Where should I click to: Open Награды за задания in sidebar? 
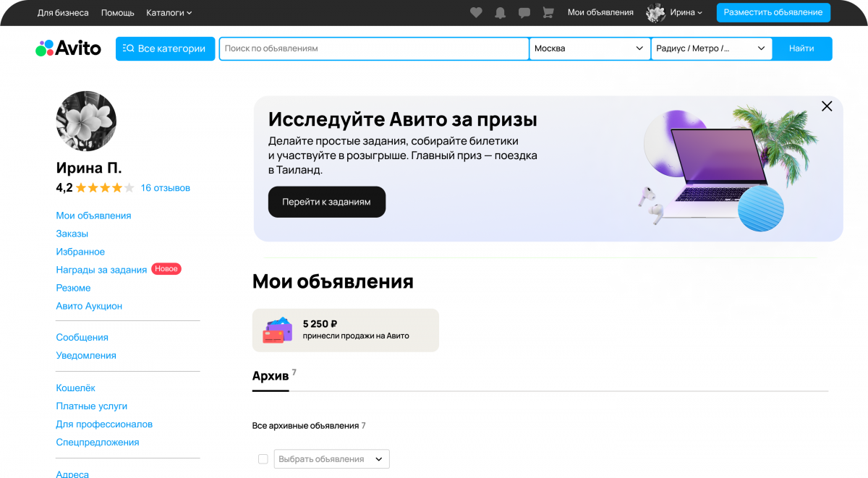tap(101, 270)
